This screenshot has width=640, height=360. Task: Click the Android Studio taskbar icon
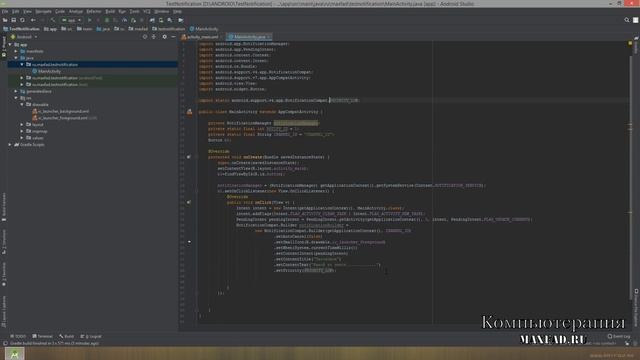pos(14,354)
